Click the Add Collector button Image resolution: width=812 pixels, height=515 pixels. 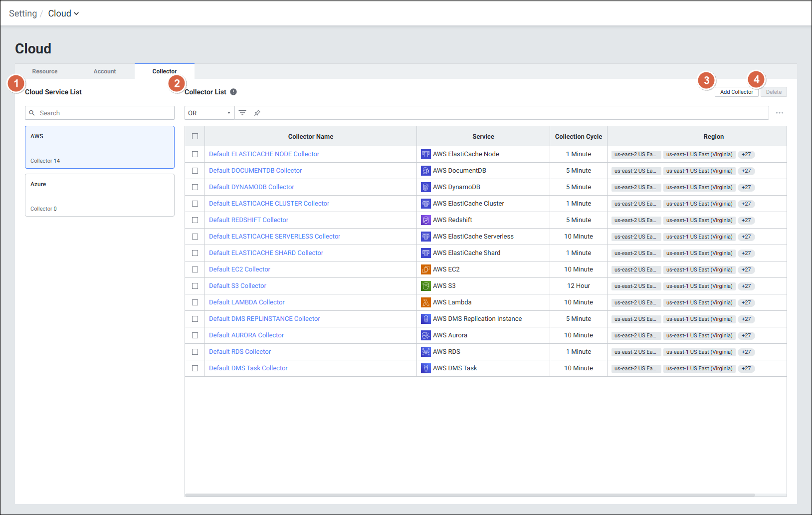click(x=736, y=92)
